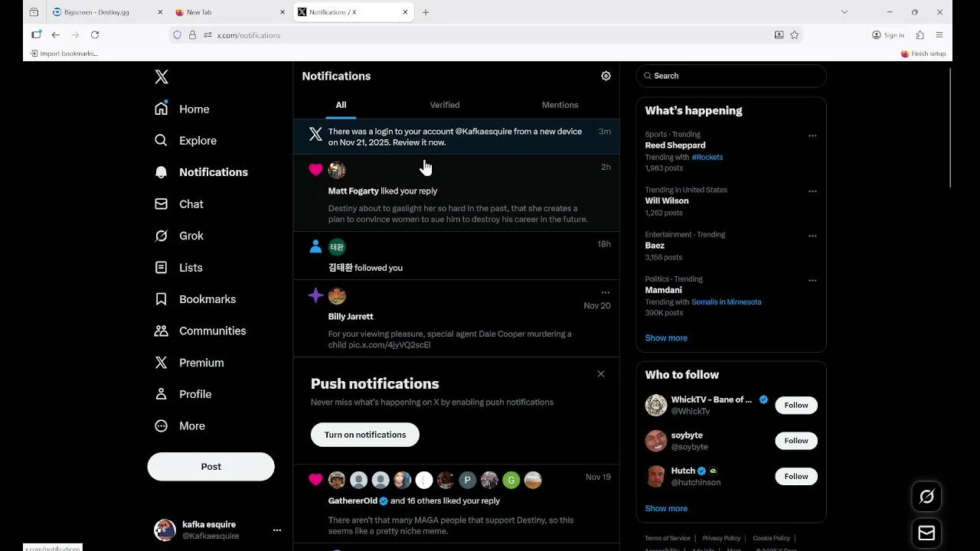Switch to the Verified tab

445,105
